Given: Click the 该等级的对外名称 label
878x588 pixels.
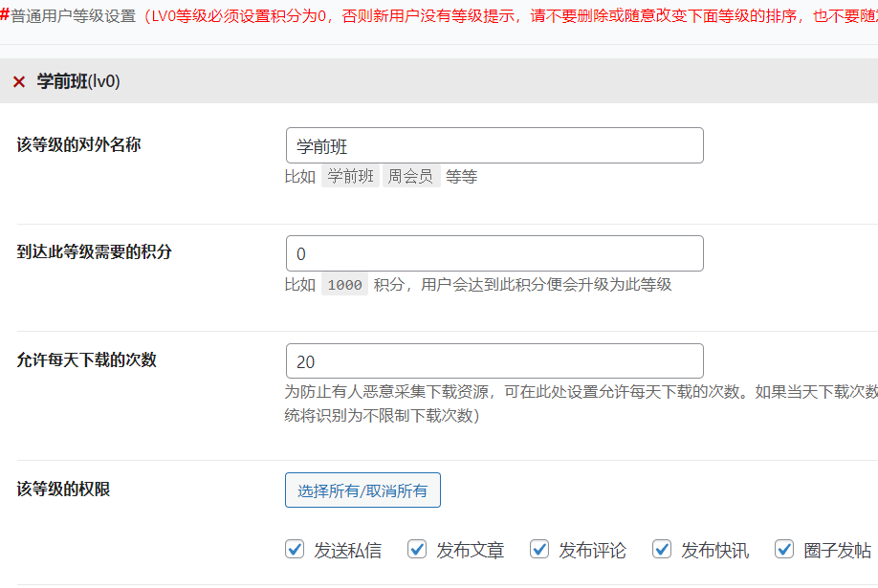Looking at the screenshot, I should [79, 144].
